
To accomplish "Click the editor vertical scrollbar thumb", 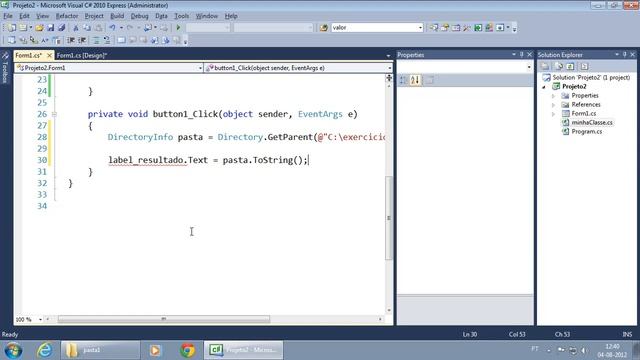I will pos(389,218).
